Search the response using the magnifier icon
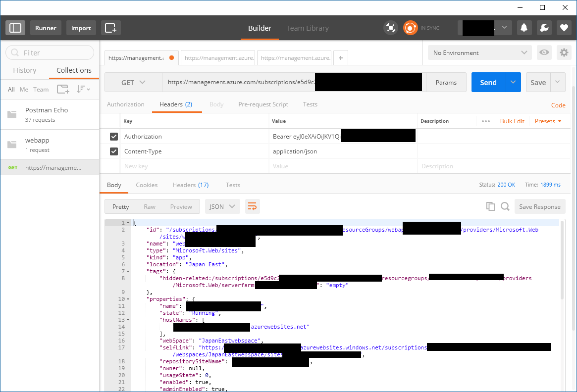The width and height of the screenshot is (577, 392). point(504,206)
